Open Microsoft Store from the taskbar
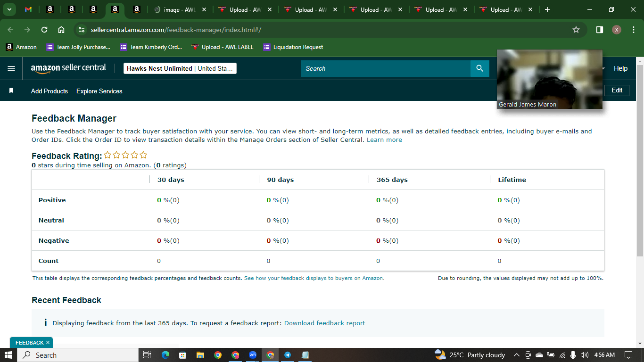The image size is (644, 362). pos(182,355)
